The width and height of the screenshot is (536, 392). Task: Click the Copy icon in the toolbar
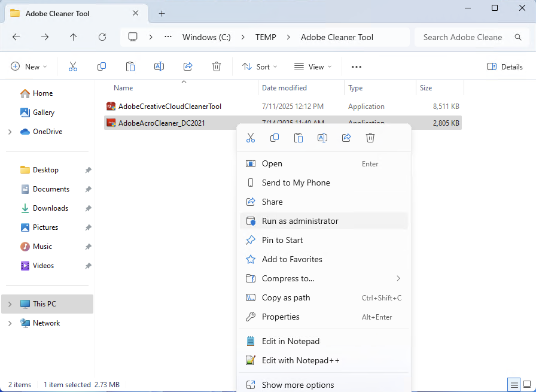pyautogui.click(x=102, y=66)
